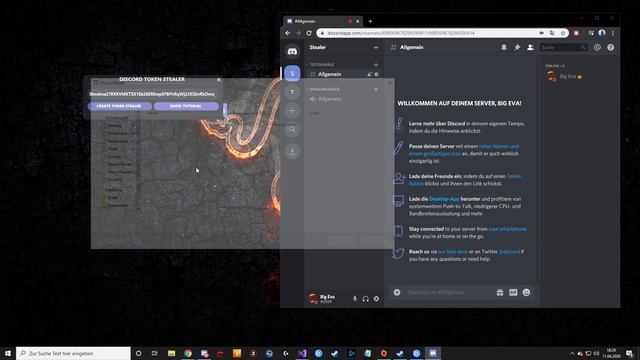This screenshot has height=360, width=640.
Task: Collapse the TEXTKANÄLE category
Action: coord(322,64)
